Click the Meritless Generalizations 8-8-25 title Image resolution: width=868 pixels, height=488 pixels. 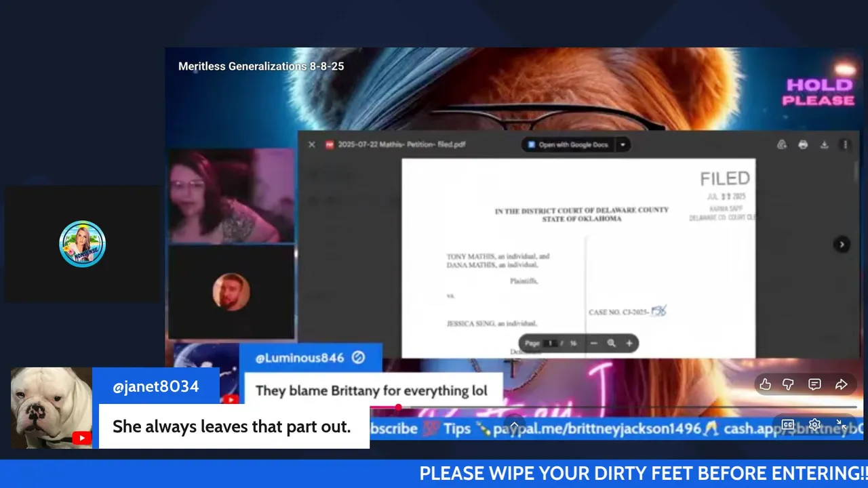click(261, 66)
